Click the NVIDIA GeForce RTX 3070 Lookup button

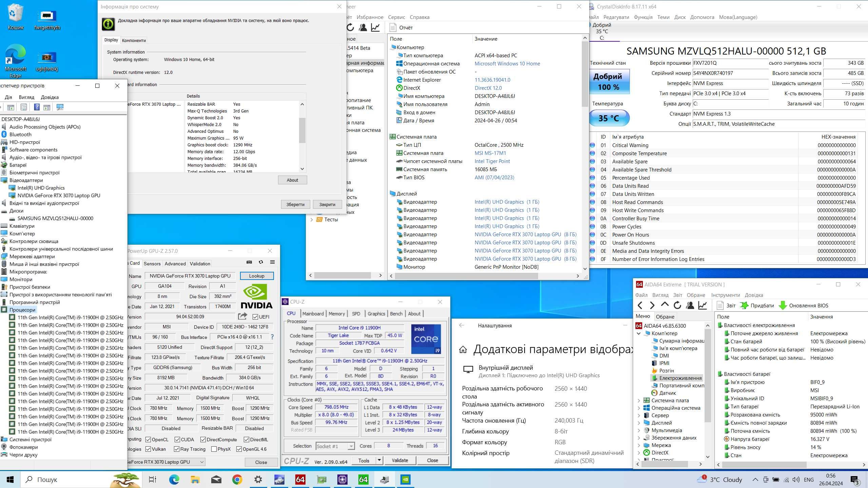[256, 275]
